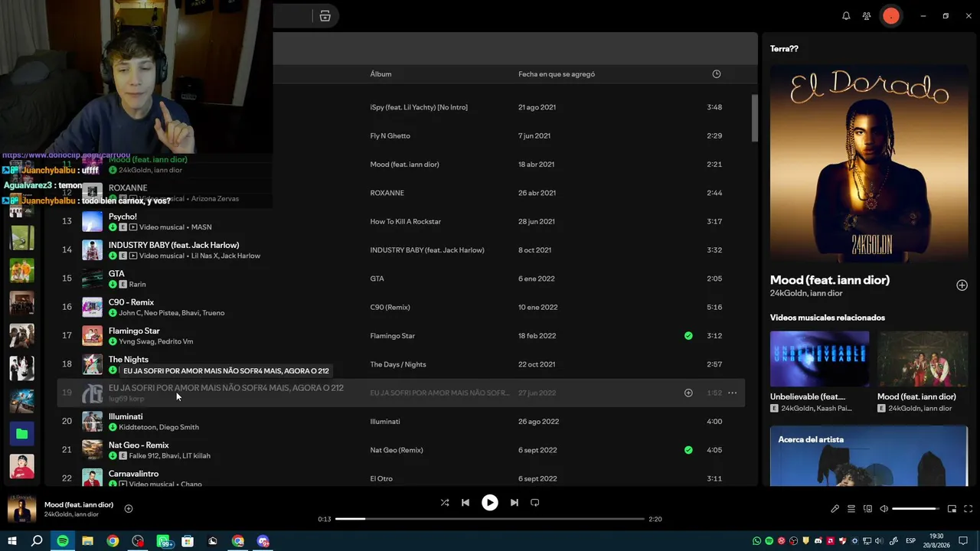Viewport: 980px width, 551px height.
Task: Open the green folder in library sidebar
Action: [21, 434]
